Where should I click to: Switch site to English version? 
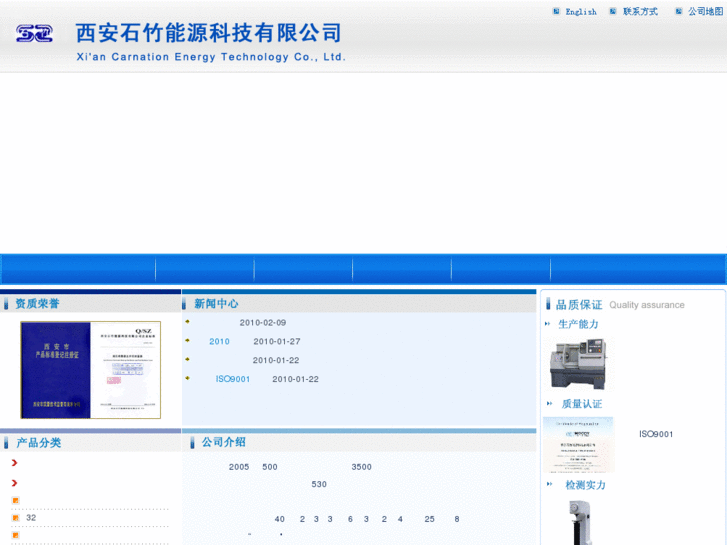pos(581,12)
